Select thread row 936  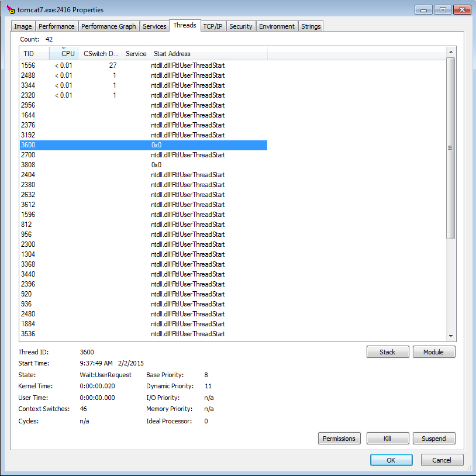[x=143, y=304]
